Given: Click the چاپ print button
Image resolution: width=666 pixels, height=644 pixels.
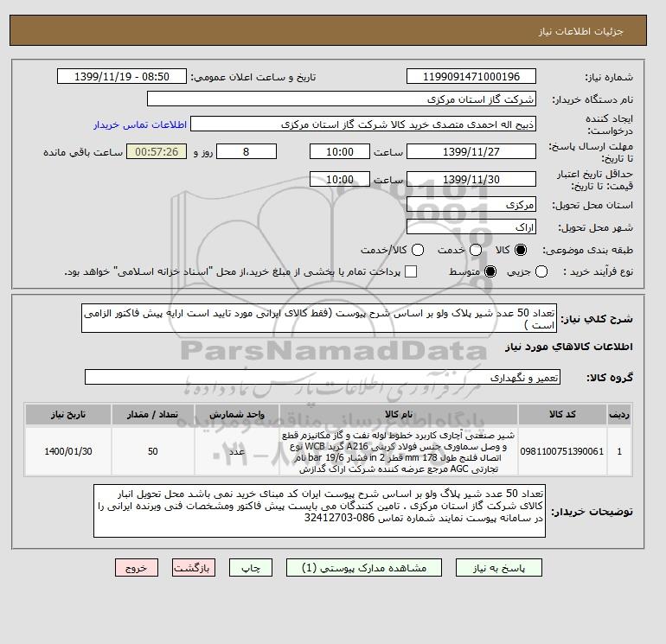Looking at the screenshot, I should pos(251,568).
